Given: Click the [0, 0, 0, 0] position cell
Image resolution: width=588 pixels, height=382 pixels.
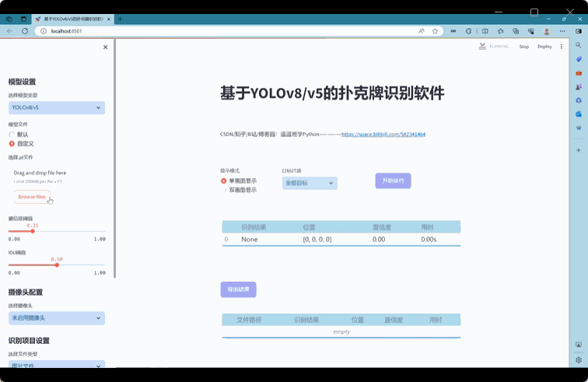Looking at the screenshot, I should pos(317,240).
